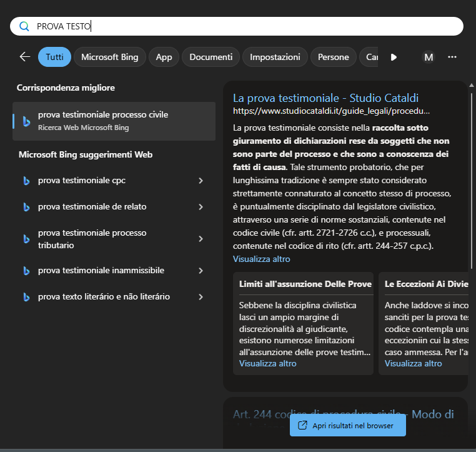Expand 'prova texto literário e não literário' chevron
Viewport: 476px width, 452px height.
201,297
